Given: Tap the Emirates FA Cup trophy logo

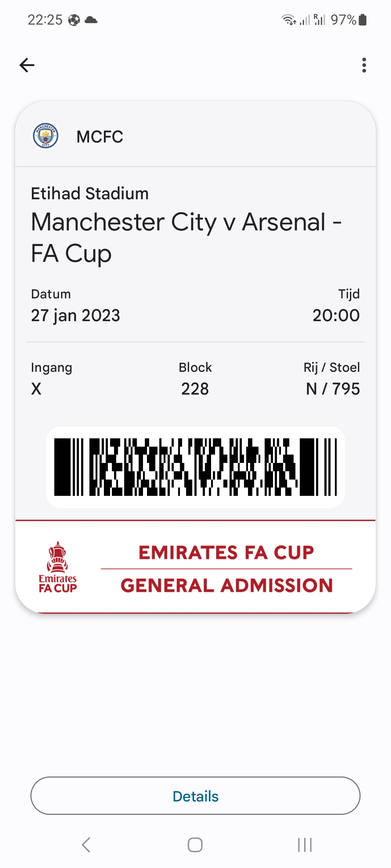Looking at the screenshot, I should 58,567.
